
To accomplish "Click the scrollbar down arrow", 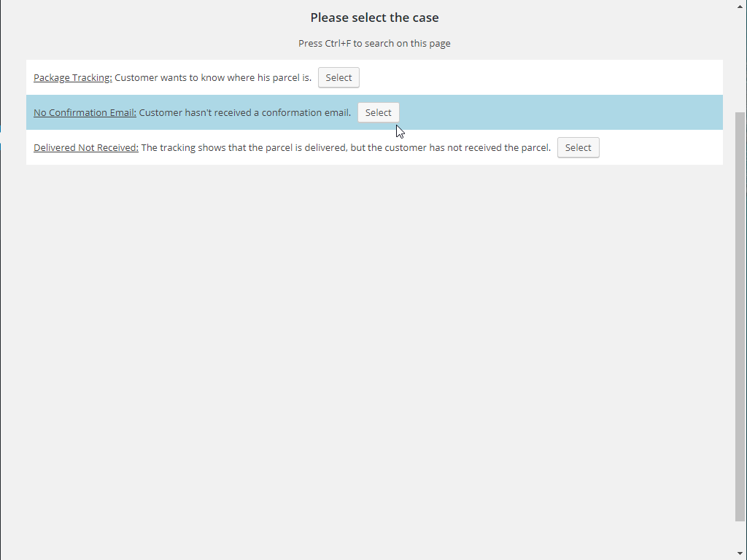I will [x=740, y=553].
